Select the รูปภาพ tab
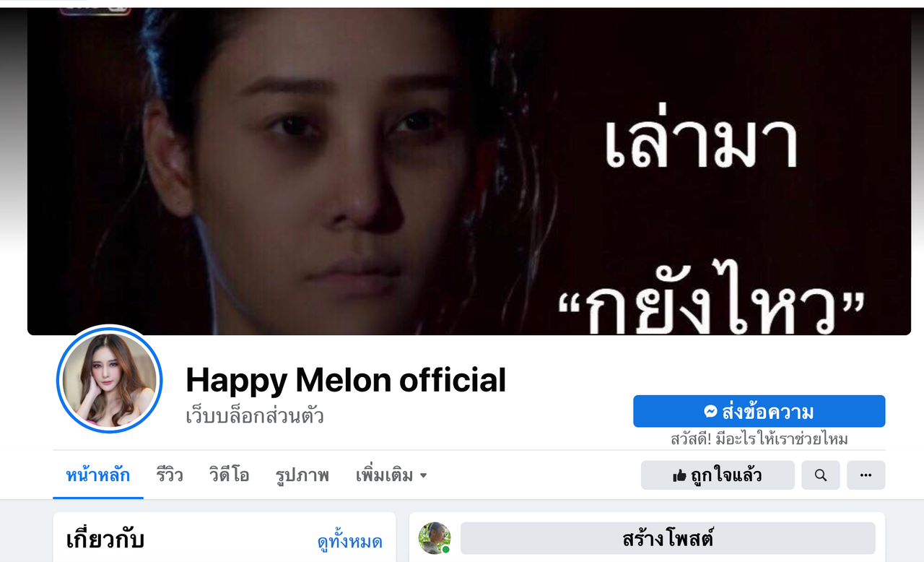The width and height of the screenshot is (924, 562). click(x=302, y=475)
